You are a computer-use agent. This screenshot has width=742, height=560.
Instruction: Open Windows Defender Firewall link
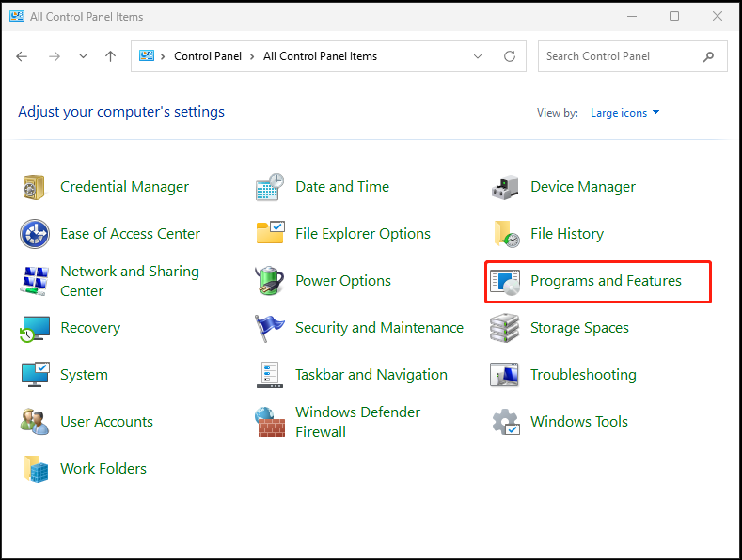coord(357,422)
